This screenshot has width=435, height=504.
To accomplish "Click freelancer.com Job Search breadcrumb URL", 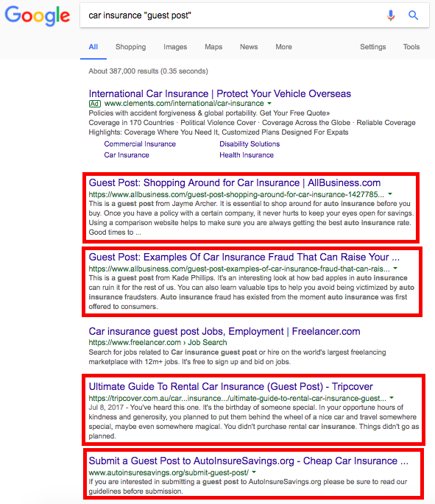I will 158,342.
